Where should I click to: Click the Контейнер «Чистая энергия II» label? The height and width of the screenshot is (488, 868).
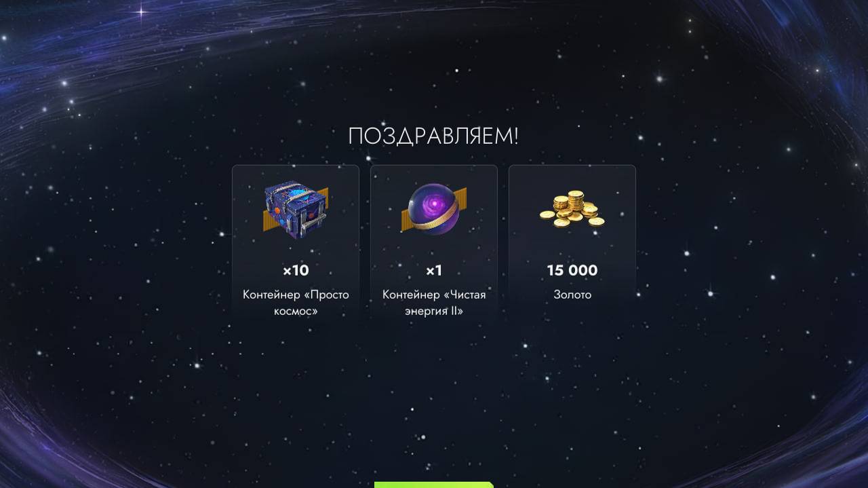434,303
